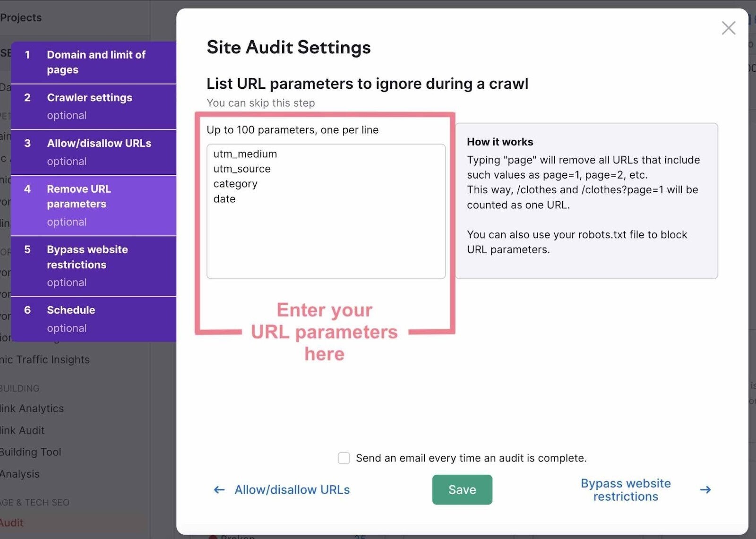Click the left arrow icon beside Allow/disallow URLs
Image resolution: width=756 pixels, height=539 pixels.
219,490
